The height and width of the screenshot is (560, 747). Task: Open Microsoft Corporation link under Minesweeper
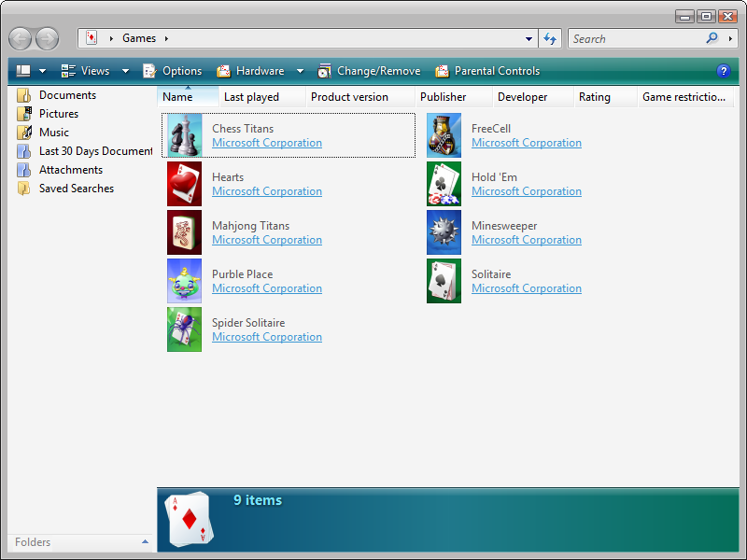(527, 240)
